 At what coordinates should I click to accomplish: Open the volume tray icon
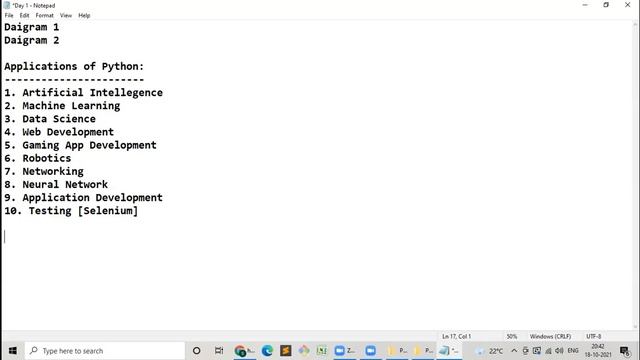coord(559,351)
